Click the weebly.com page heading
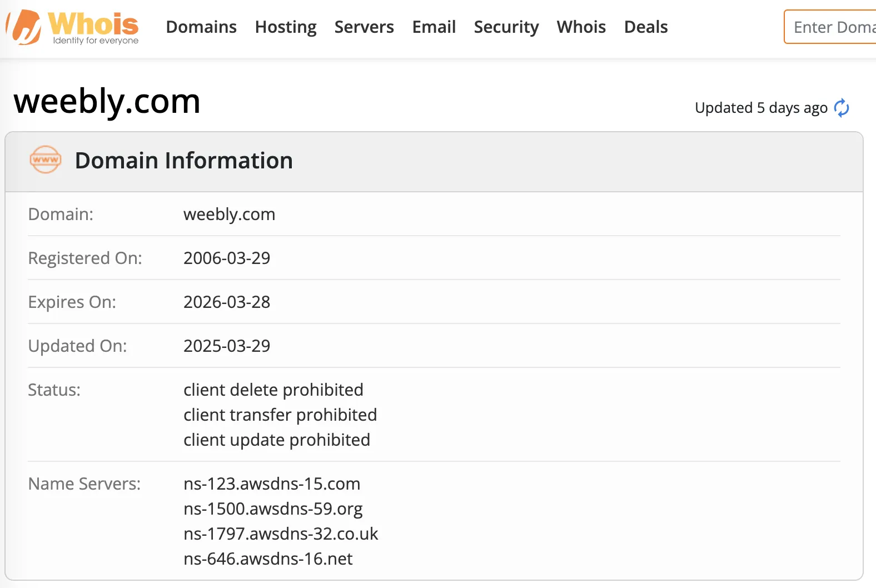The image size is (876, 588). pyautogui.click(x=107, y=102)
